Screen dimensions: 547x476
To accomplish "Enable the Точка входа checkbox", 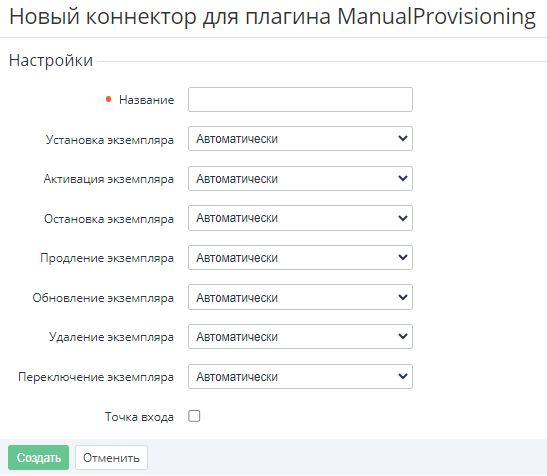I will point(194,416).
